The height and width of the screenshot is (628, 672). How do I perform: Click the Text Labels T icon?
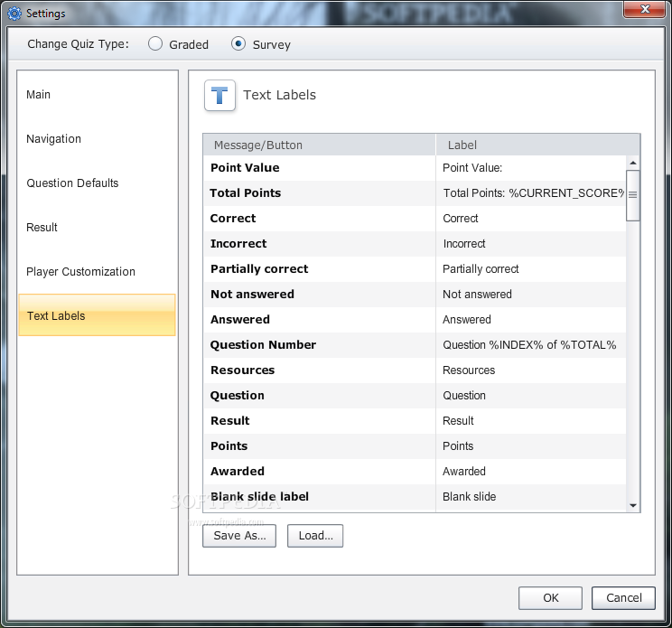click(x=219, y=95)
